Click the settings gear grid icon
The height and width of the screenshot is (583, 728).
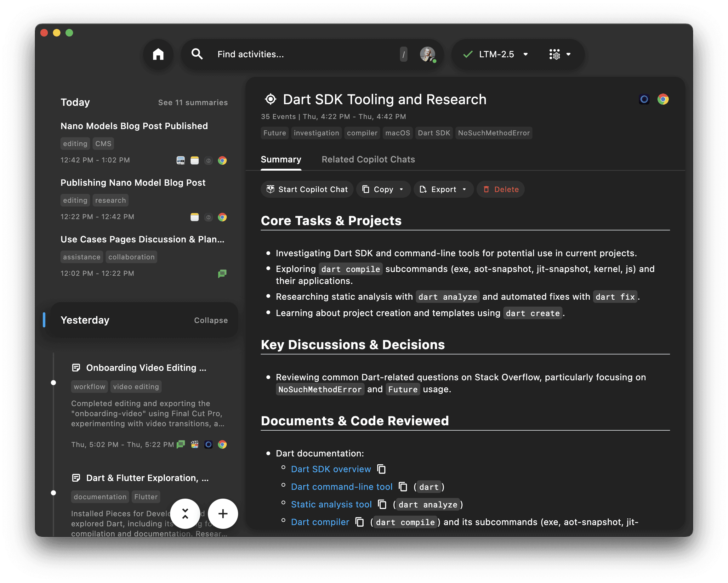coord(555,54)
